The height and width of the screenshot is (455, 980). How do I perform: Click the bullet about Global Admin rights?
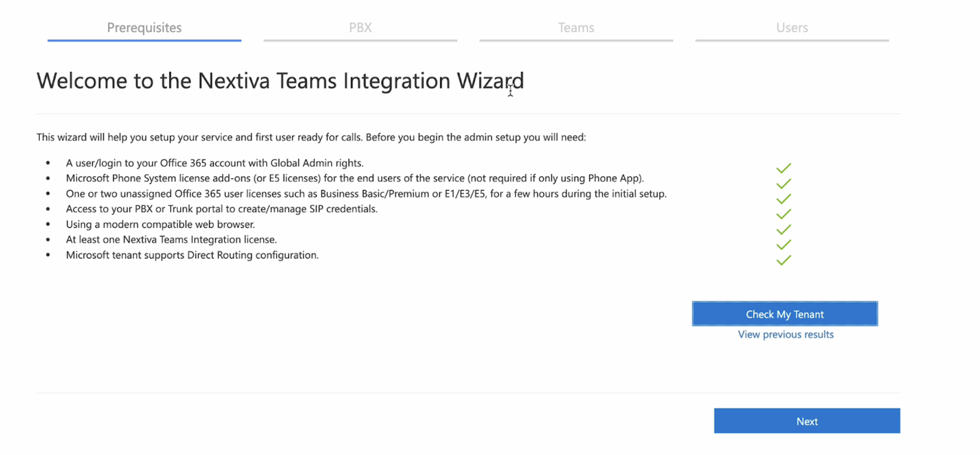point(215,163)
